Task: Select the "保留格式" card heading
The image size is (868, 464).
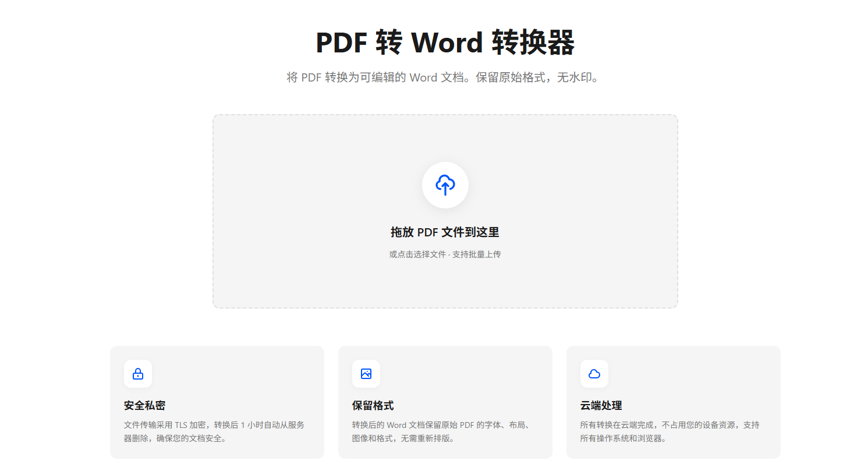Action: (x=373, y=406)
